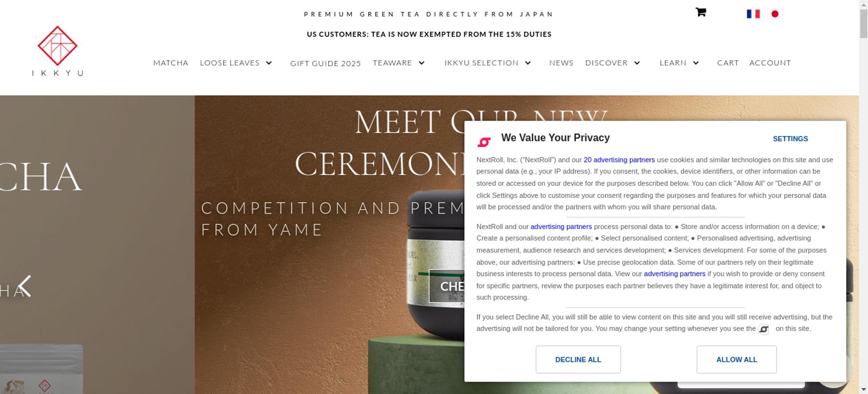
Task: Click the page vertical scrollbar thumb
Action: click(x=864, y=24)
